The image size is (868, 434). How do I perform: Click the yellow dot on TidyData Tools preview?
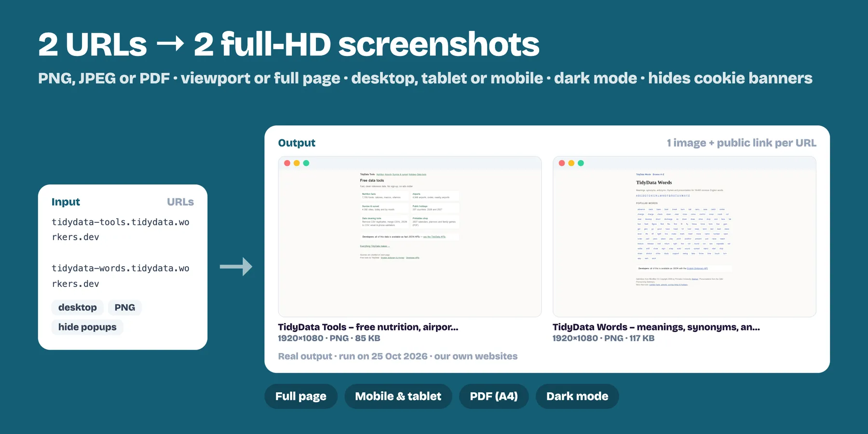[x=297, y=163]
